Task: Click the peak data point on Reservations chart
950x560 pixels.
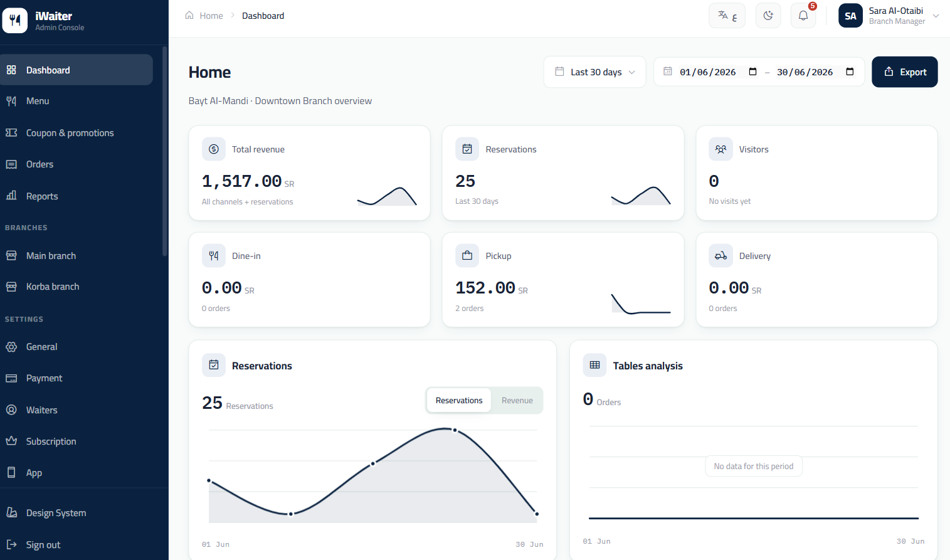Action: tap(455, 430)
